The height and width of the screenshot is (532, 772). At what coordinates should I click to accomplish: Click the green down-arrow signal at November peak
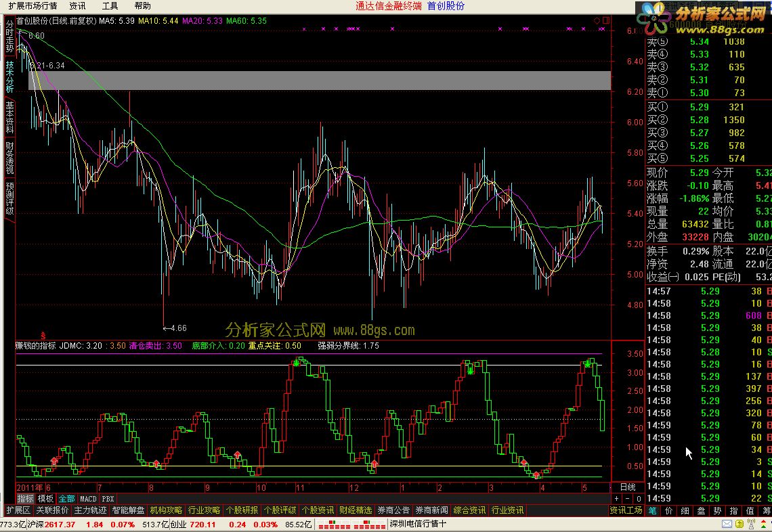tap(297, 363)
